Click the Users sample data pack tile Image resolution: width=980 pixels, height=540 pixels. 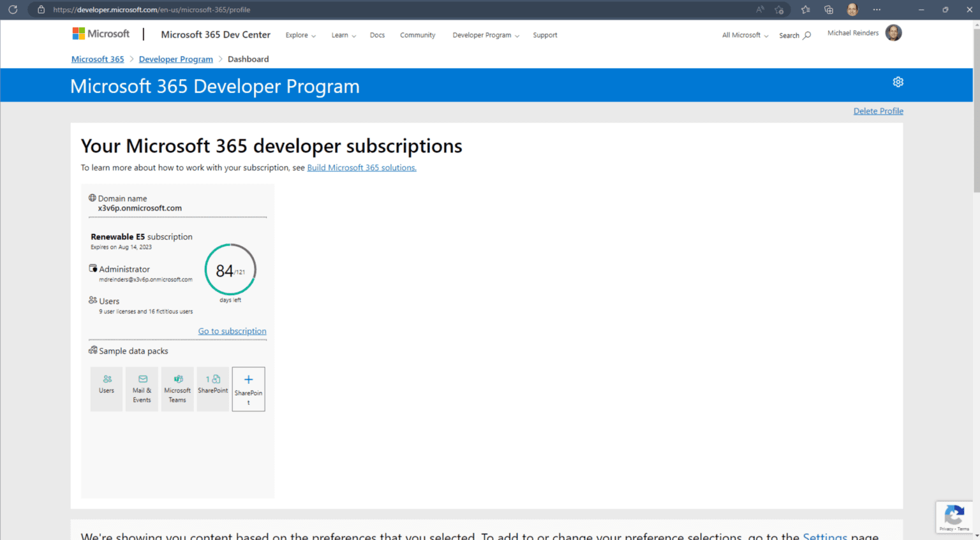[107, 389]
